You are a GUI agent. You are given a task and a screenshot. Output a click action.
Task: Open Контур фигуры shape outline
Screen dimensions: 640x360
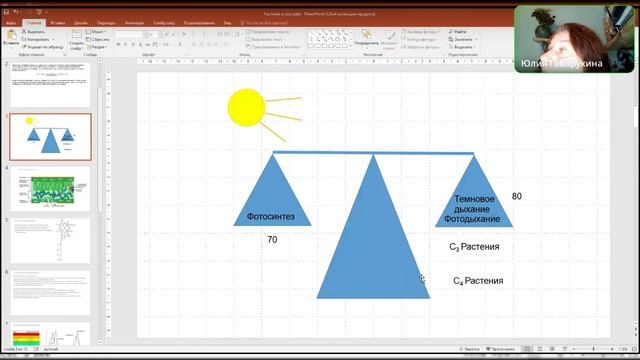click(419, 39)
